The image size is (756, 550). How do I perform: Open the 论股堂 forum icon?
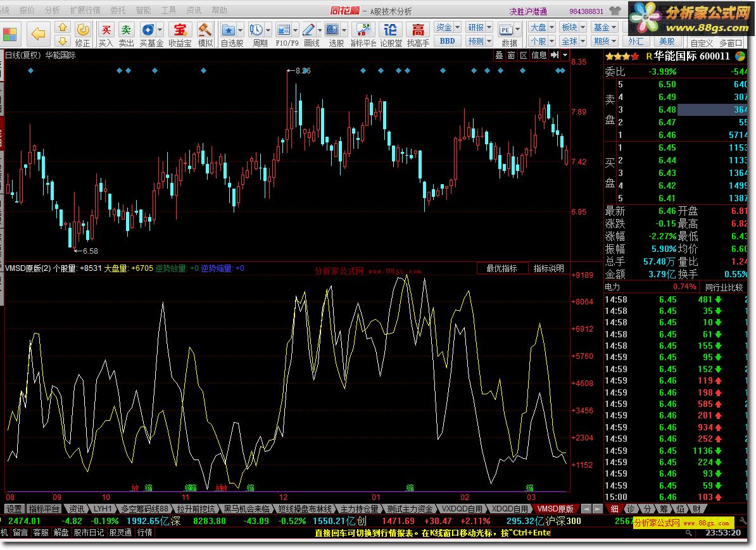[x=391, y=30]
